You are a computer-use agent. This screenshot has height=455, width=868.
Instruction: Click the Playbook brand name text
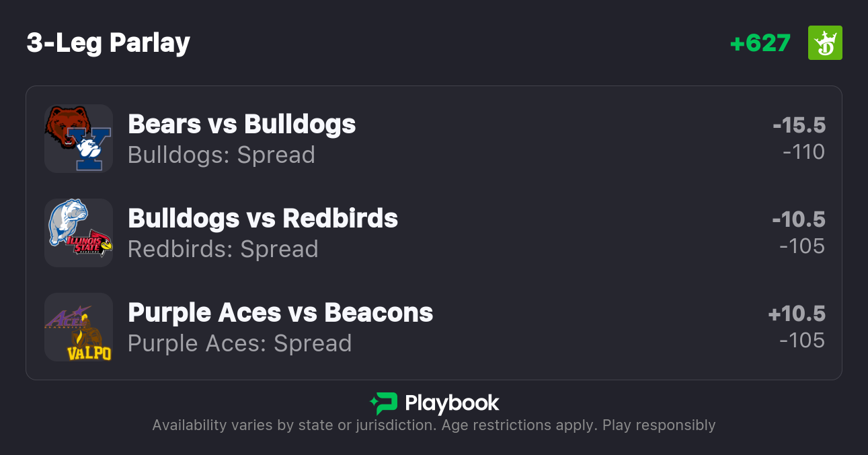(452, 403)
